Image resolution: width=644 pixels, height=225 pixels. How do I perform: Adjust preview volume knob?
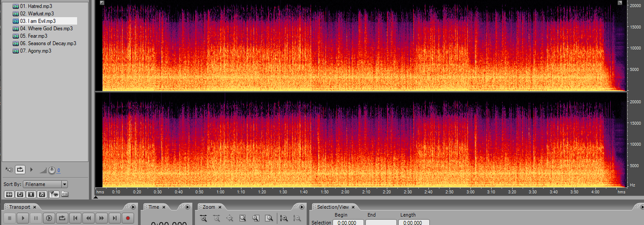(x=52, y=170)
